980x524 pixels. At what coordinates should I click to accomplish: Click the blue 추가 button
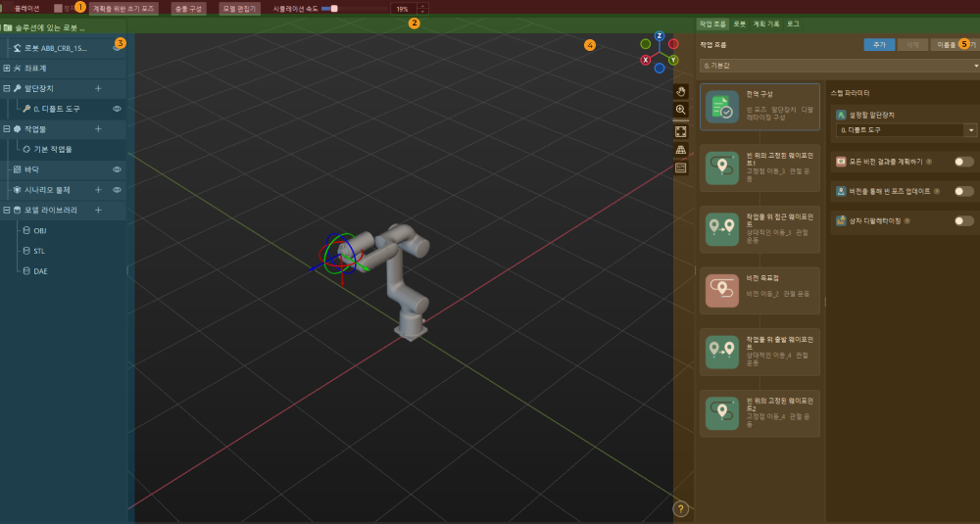coord(879,45)
